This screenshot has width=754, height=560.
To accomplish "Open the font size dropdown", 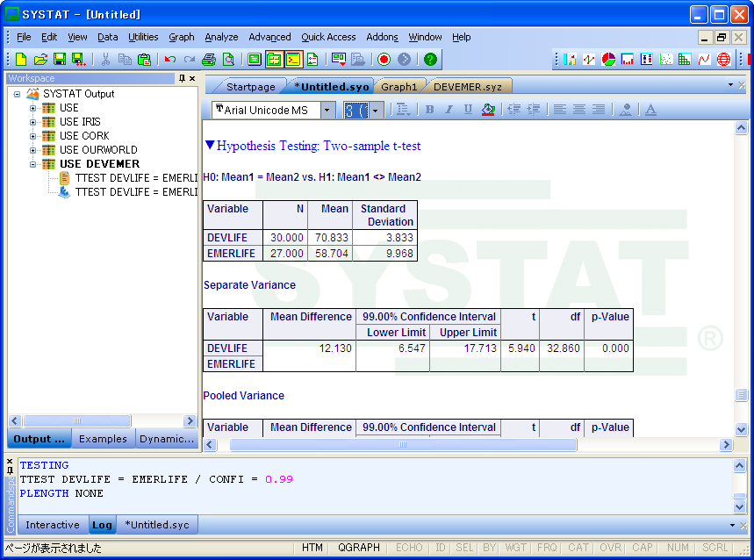I will (376, 111).
